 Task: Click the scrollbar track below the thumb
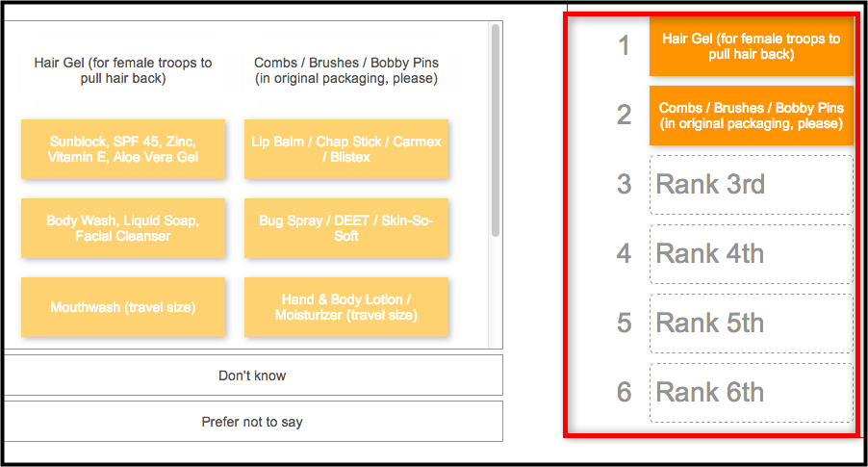(496, 293)
